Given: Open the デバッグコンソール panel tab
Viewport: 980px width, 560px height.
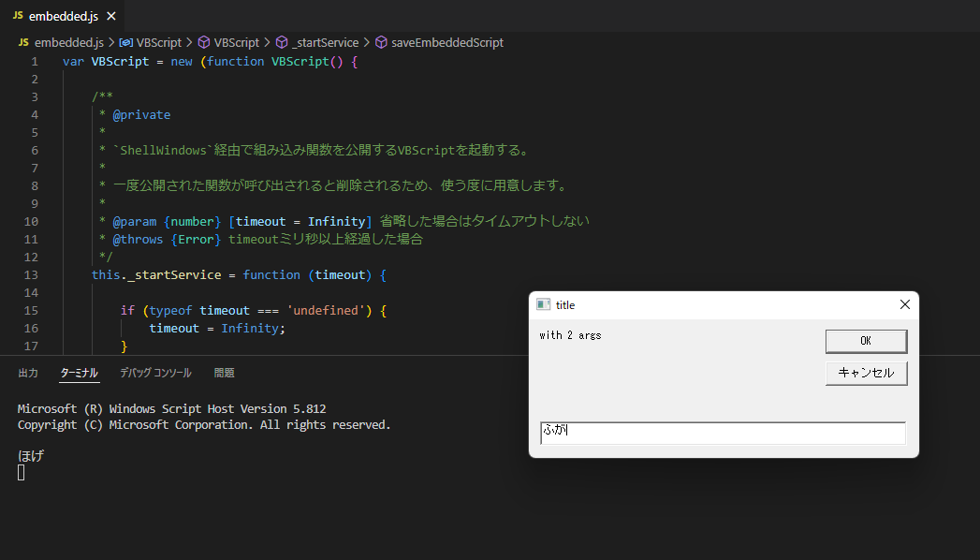Looking at the screenshot, I should pos(155,372).
